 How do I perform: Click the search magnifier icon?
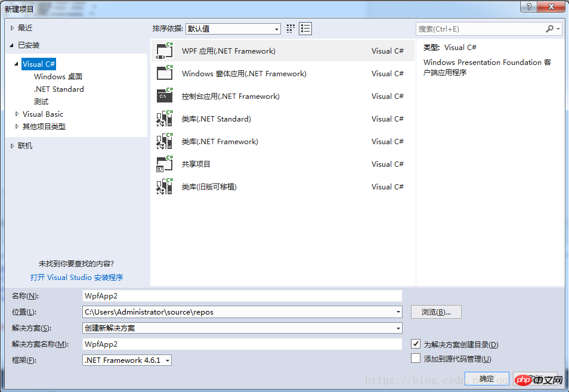pos(550,29)
